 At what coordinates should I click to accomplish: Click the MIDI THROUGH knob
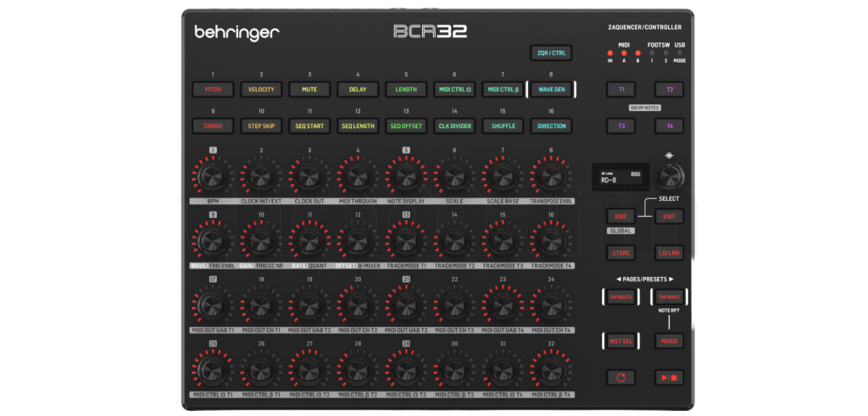point(358,176)
